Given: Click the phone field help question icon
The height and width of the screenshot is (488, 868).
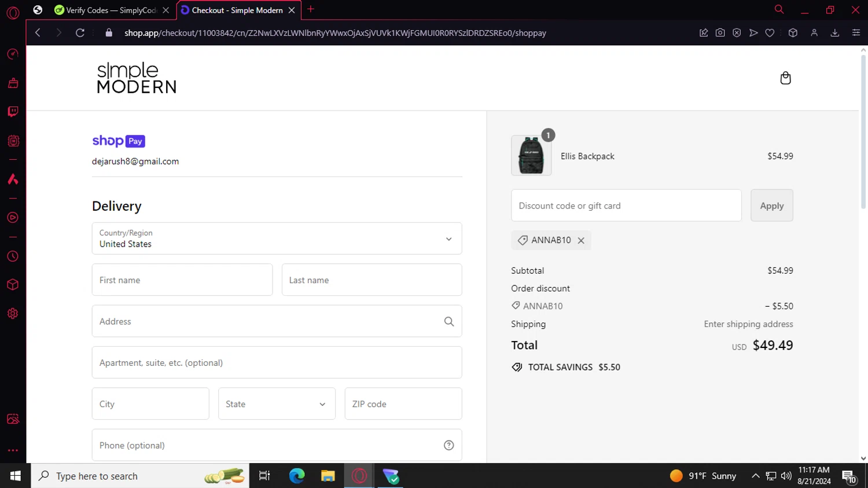Looking at the screenshot, I should pos(449,445).
